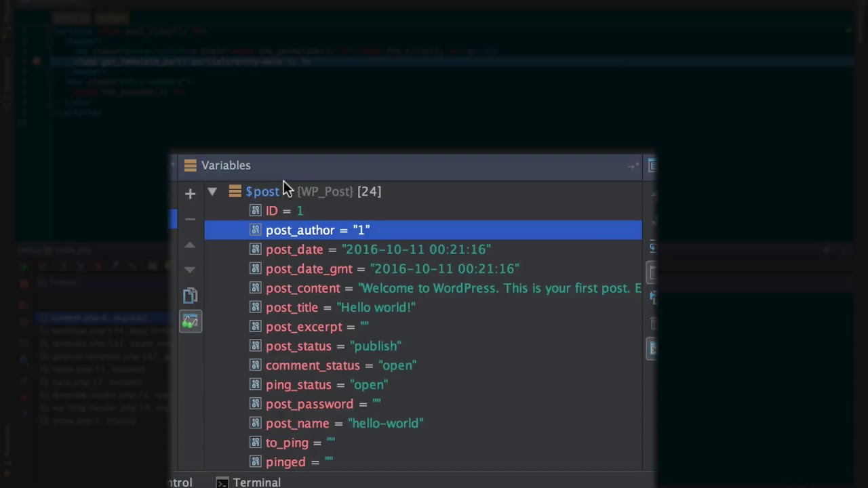Viewport: 868px width, 488px height.
Task: Click the field icon next to comment_status
Action: (255, 365)
